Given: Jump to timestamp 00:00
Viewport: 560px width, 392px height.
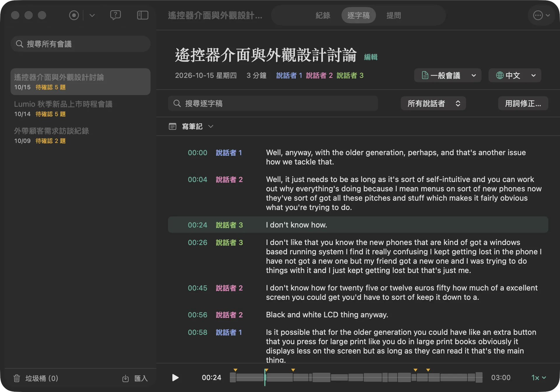Looking at the screenshot, I should (x=197, y=153).
